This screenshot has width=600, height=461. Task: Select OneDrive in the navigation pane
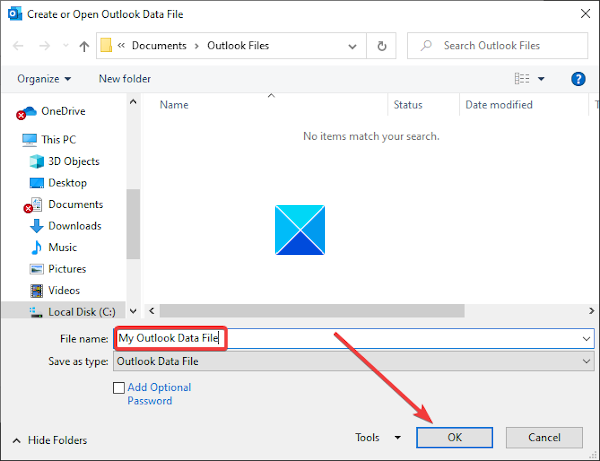coord(63,111)
